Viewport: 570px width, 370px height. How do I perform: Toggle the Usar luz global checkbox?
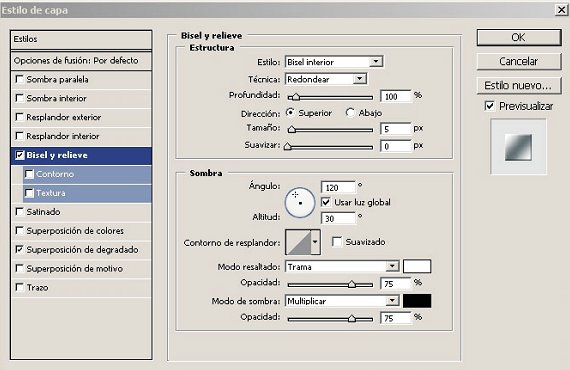pyautogui.click(x=326, y=202)
